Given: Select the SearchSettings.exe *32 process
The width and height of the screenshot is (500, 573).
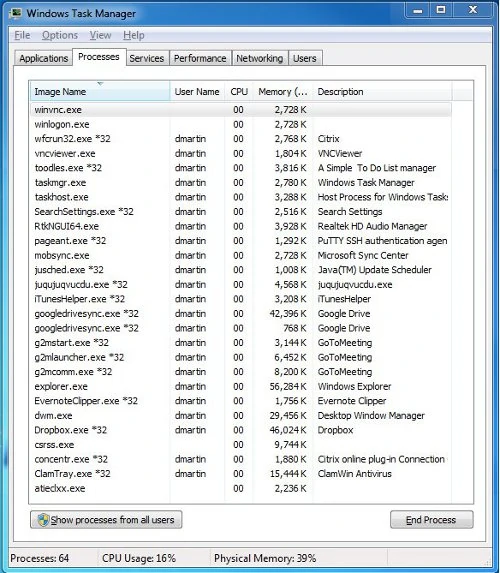Looking at the screenshot, I should point(240,212).
